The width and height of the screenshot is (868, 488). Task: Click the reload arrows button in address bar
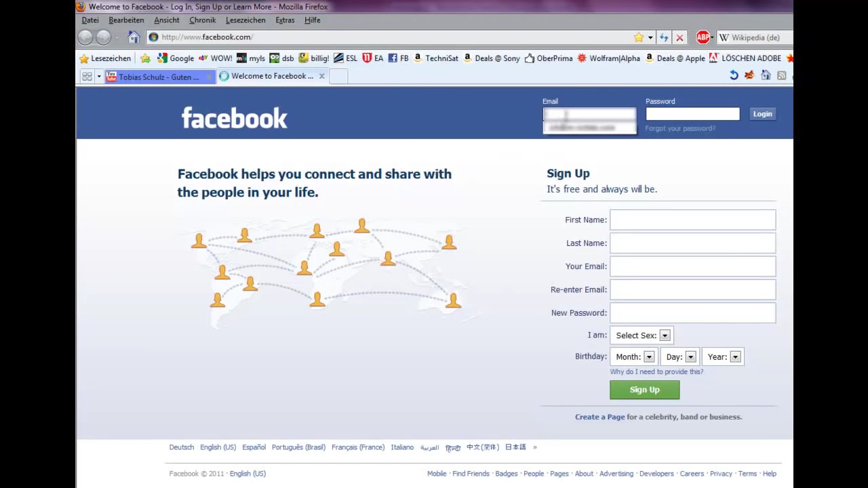[664, 37]
